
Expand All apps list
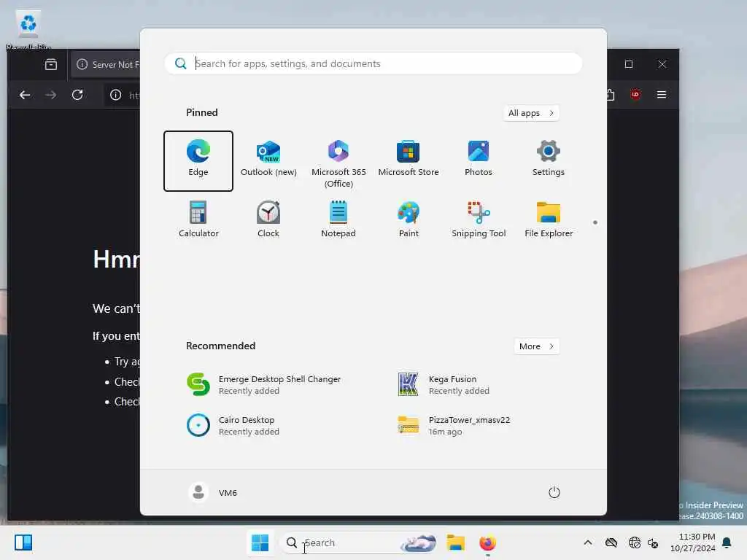(531, 113)
